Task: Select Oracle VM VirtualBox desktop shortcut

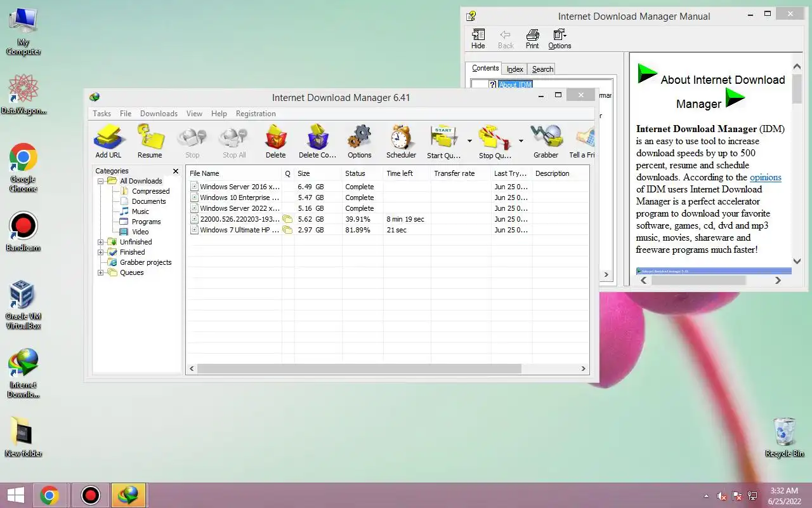Action: pos(23,305)
